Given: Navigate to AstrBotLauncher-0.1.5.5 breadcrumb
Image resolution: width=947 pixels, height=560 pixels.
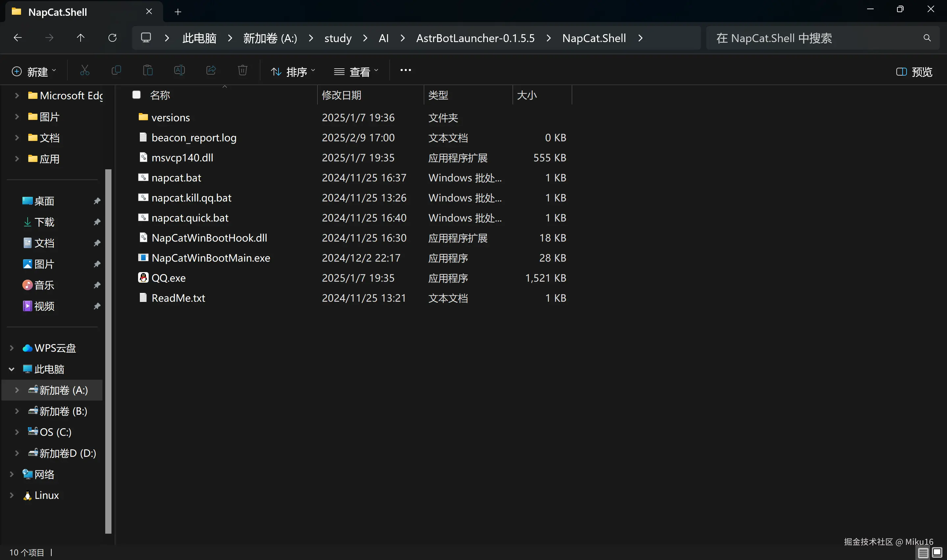Looking at the screenshot, I should tap(475, 38).
